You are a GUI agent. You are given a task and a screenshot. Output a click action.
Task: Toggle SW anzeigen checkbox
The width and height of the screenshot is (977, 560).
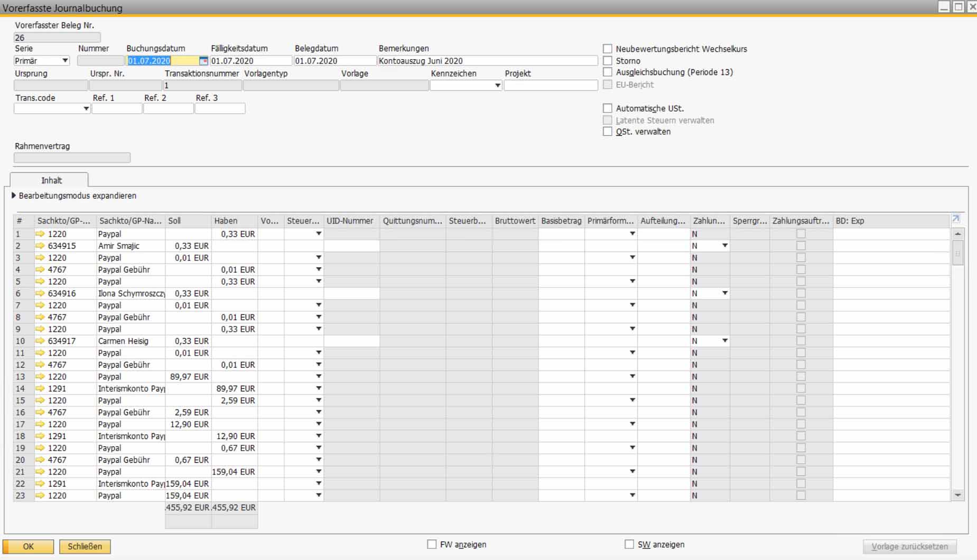pyautogui.click(x=629, y=544)
